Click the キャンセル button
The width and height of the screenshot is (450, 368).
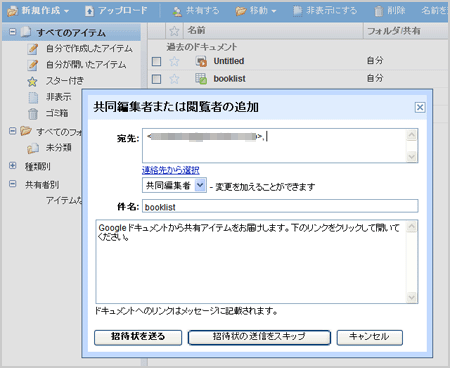click(x=370, y=337)
